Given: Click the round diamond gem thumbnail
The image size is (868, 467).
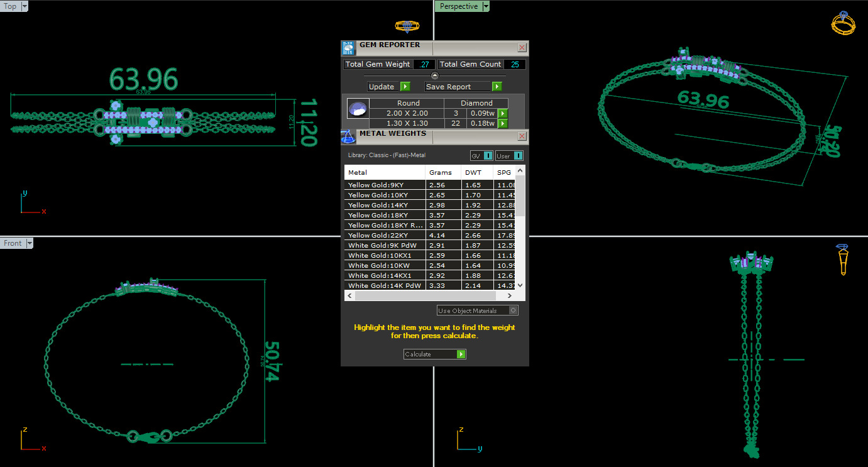Looking at the screenshot, I should coord(358,109).
